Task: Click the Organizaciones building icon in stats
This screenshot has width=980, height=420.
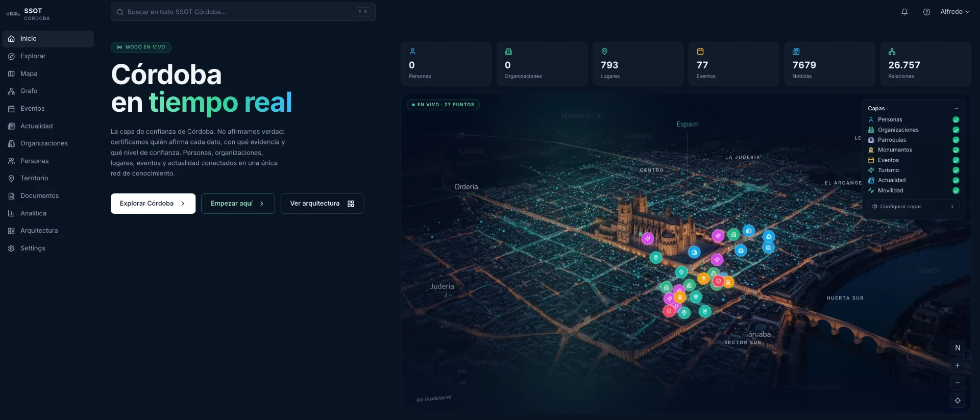Action: [508, 52]
